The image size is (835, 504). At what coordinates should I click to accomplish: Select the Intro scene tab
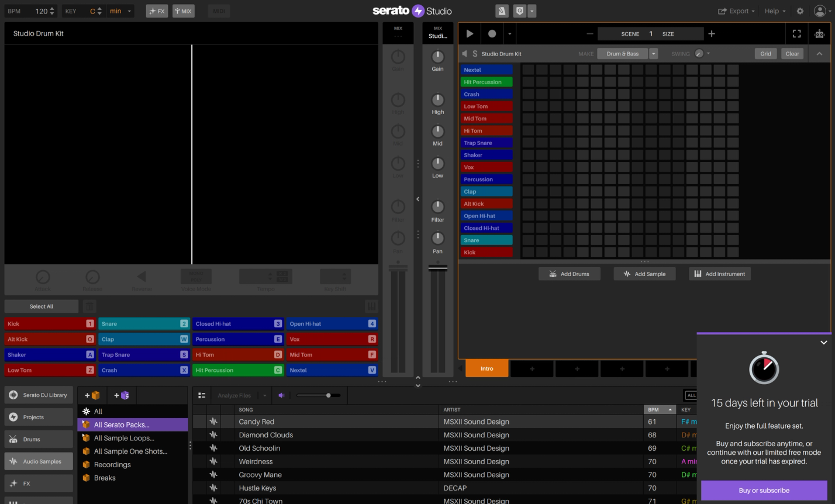[x=486, y=370]
